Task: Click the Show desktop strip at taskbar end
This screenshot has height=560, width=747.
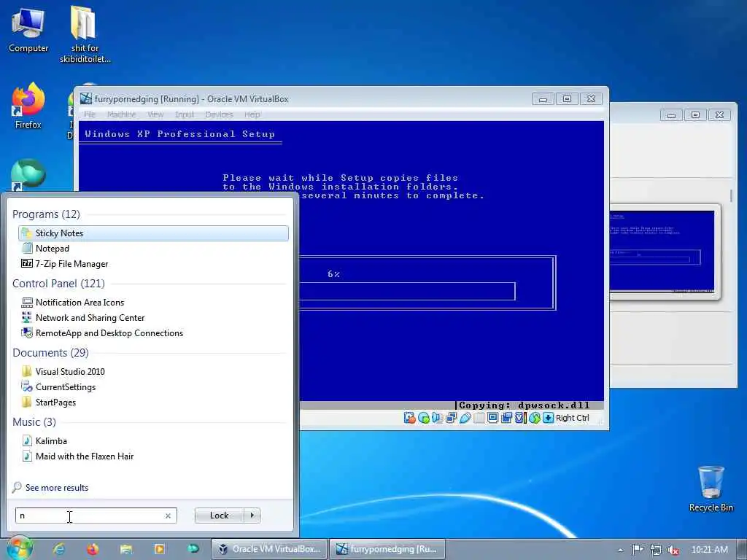Action: coord(742,550)
